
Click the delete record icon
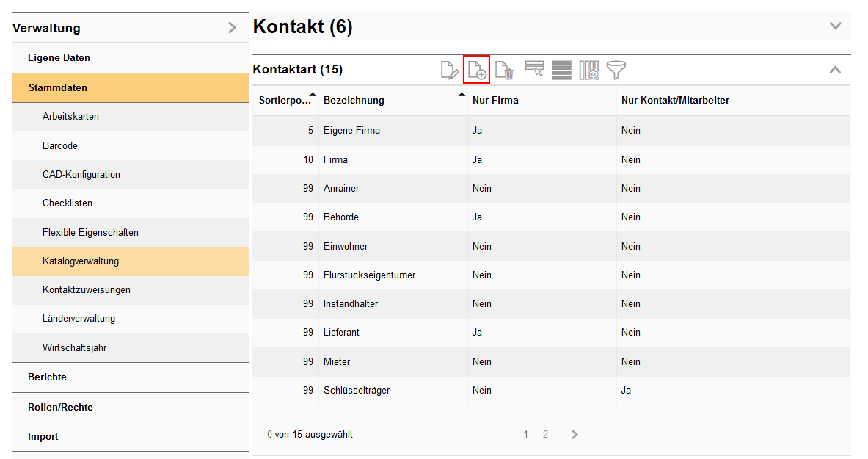pos(503,69)
